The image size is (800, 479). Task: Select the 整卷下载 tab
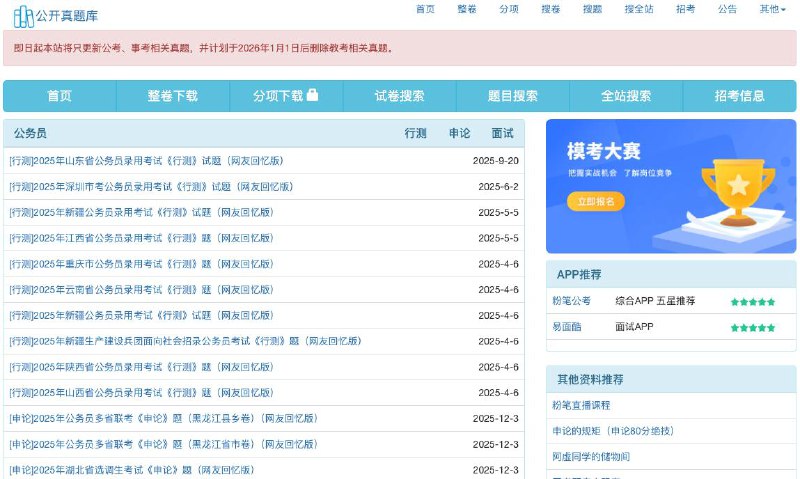point(173,96)
